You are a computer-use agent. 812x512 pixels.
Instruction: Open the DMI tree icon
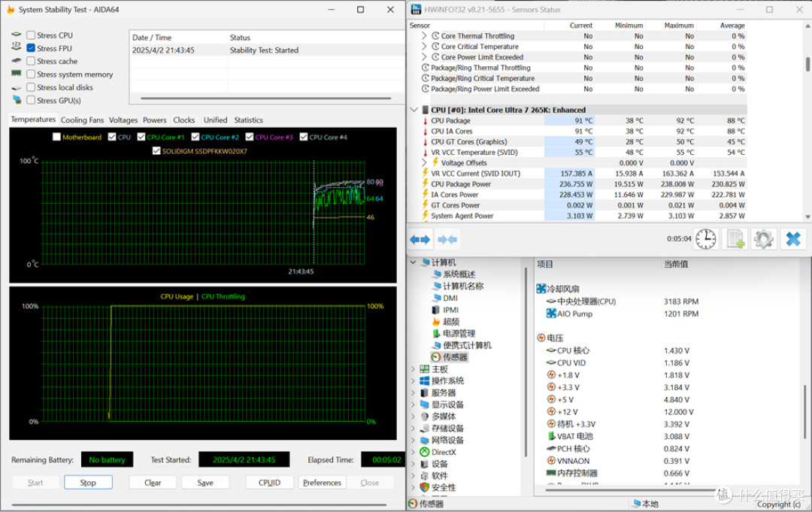[x=437, y=298]
